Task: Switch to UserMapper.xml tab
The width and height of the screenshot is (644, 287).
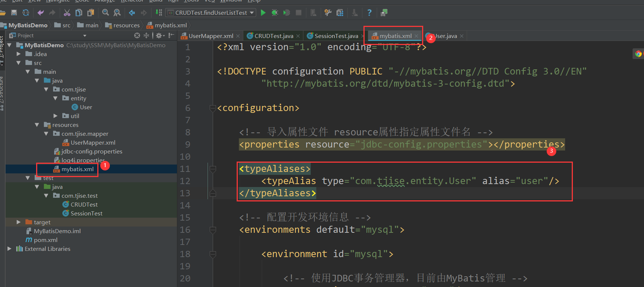Action: (211, 36)
